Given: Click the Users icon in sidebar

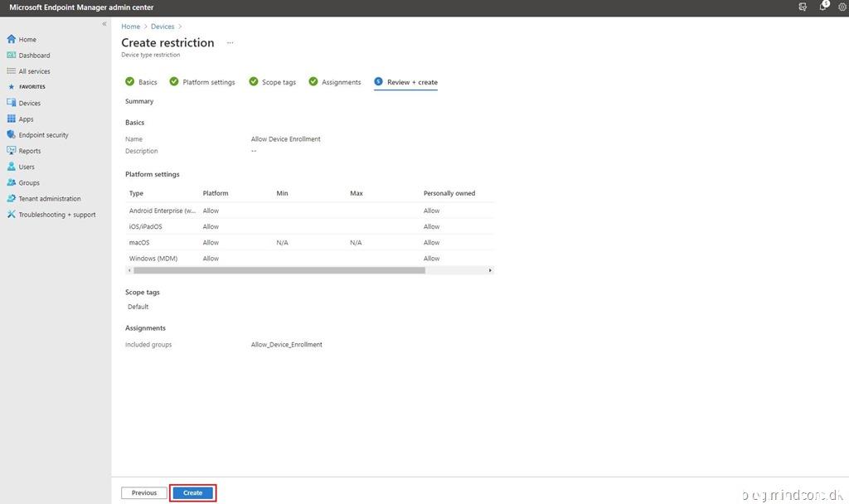Looking at the screenshot, I should pos(12,167).
